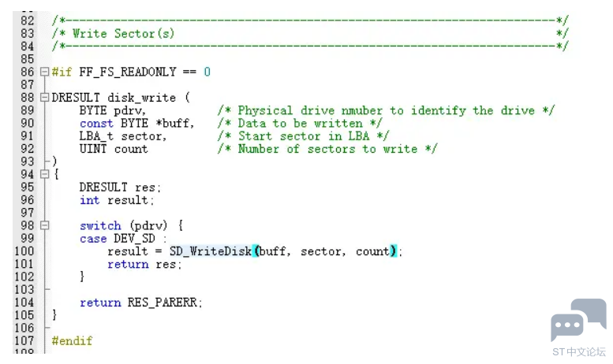Click the highlighted opening parenthesis after SD_WriteDisk
This screenshot has height=364, width=613.
click(x=256, y=251)
